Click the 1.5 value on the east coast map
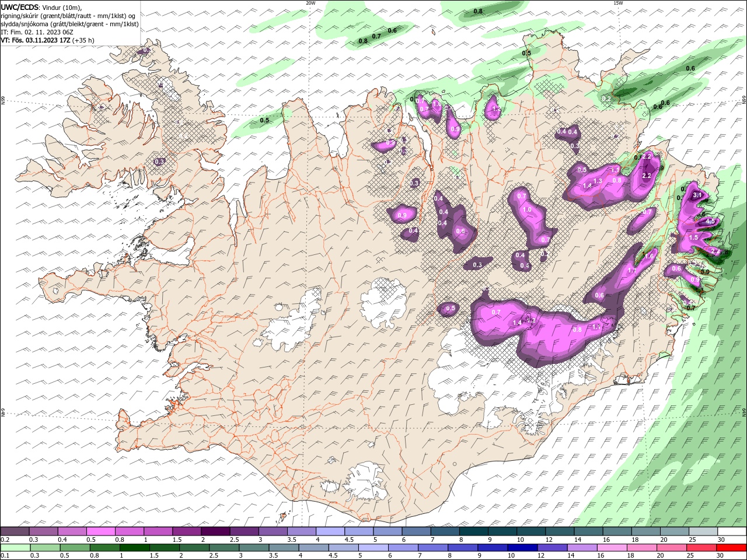Viewport: 747px width, 560px height. click(693, 237)
